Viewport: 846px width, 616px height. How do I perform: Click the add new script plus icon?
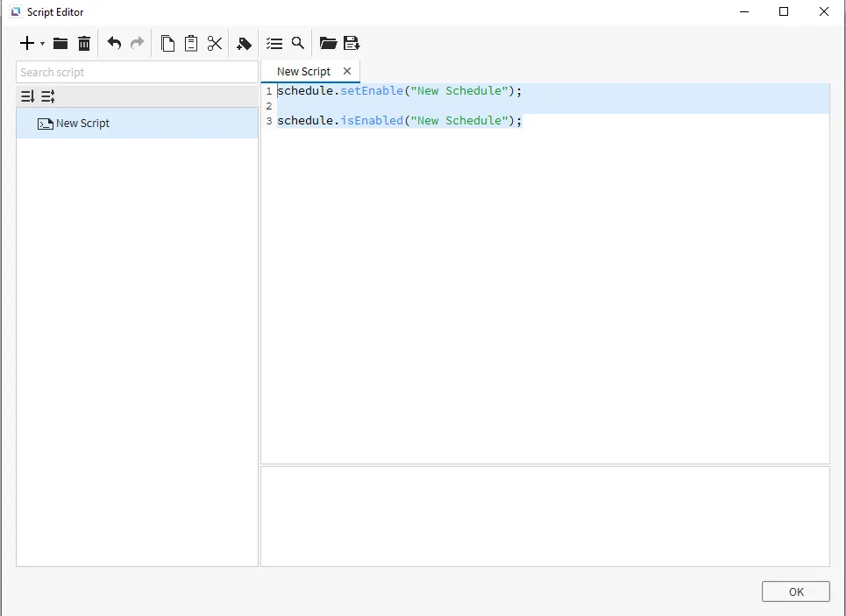(x=27, y=43)
